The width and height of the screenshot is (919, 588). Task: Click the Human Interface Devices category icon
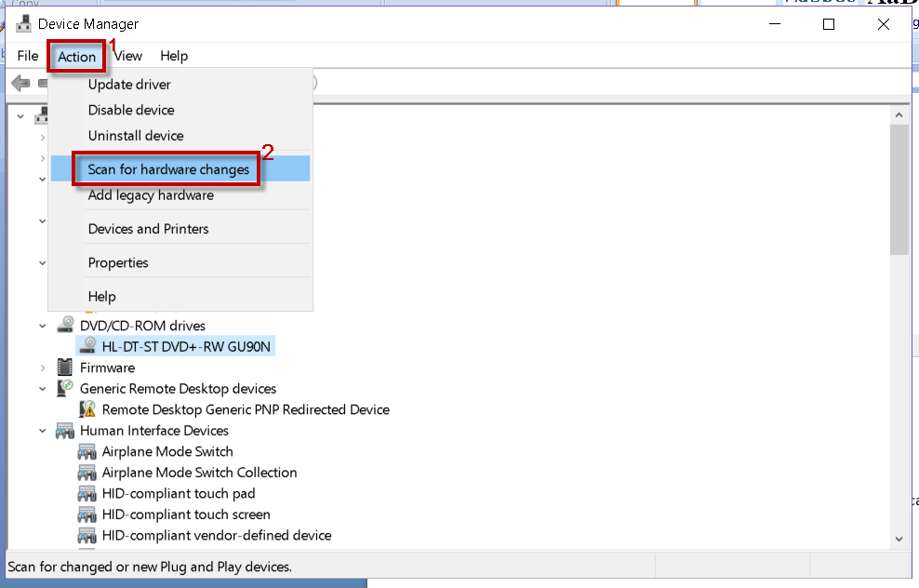[x=65, y=431]
